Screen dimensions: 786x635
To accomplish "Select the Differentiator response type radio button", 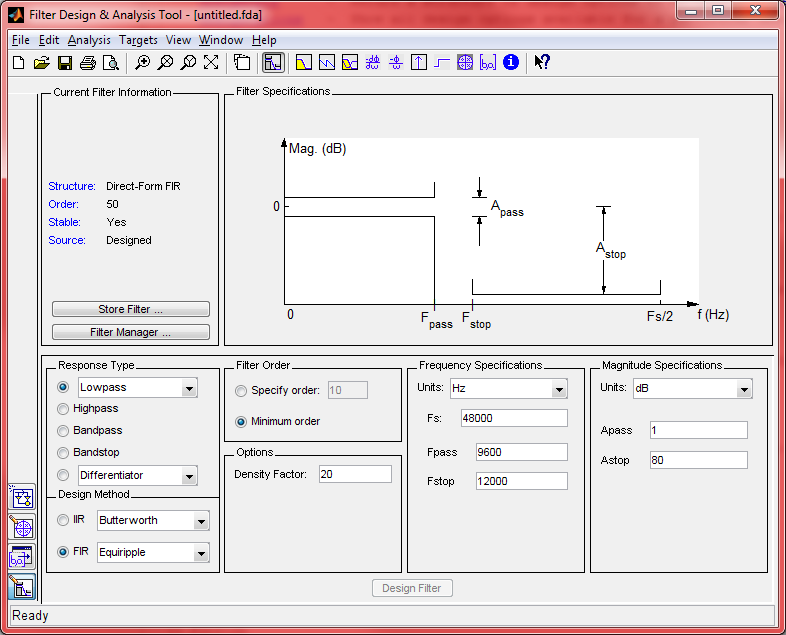I will click(63, 475).
